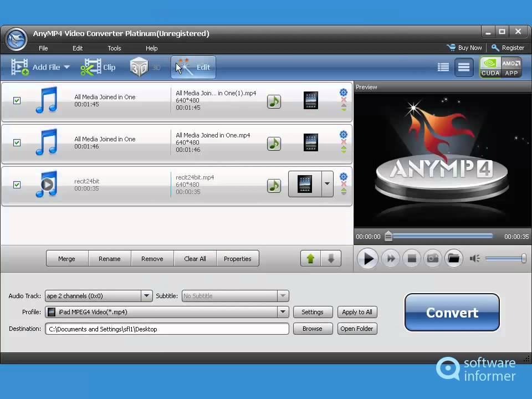Uncheck first All Media Joined in One (00:01:45) checkbox

tap(17, 100)
